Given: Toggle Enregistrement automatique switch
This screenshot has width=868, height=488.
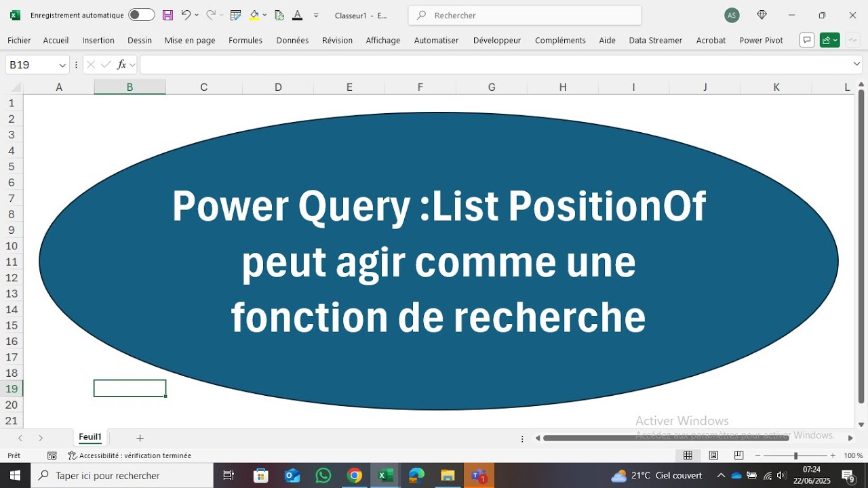Looking at the screenshot, I should coord(141,15).
